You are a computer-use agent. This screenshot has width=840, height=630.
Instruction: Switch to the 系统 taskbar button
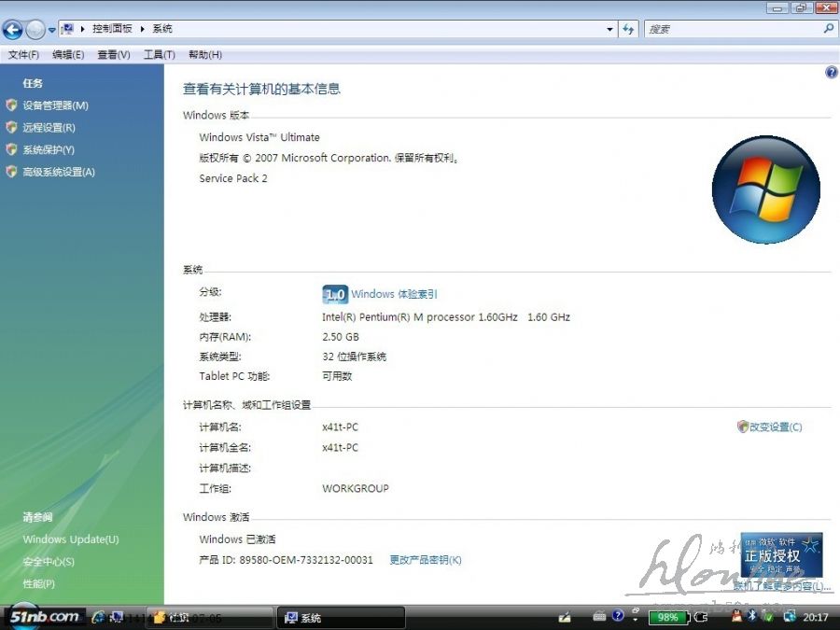(341, 618)
